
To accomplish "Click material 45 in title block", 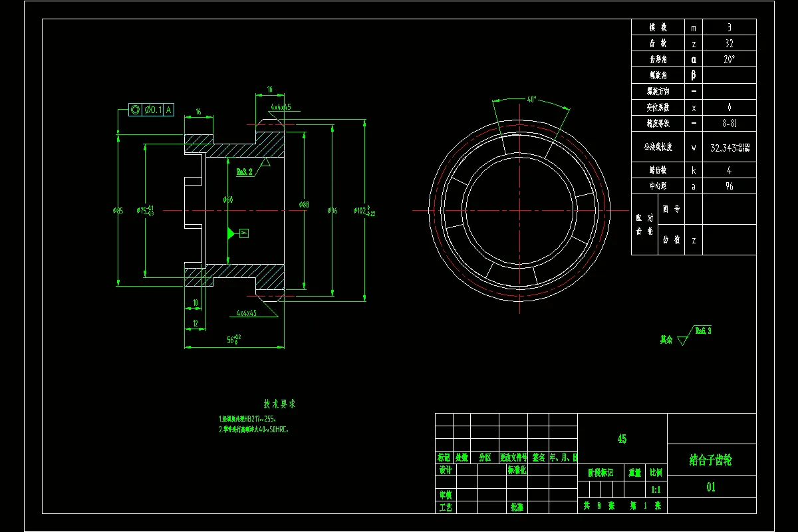I will coord(622,439).
